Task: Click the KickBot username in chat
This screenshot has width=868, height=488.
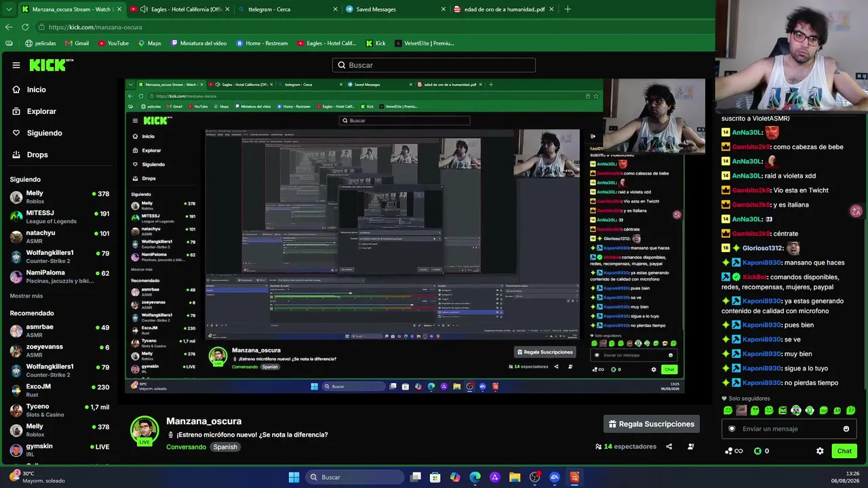Action: (x=755, y=277)
